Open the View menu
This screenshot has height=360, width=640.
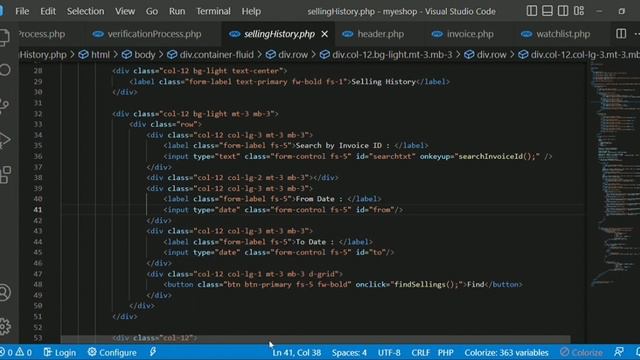(x=125, y=11)
